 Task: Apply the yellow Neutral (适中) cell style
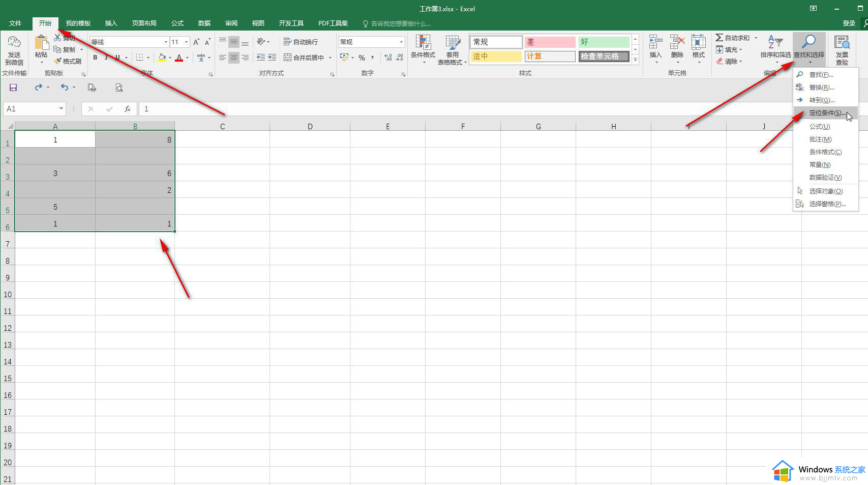pos(496,56)
